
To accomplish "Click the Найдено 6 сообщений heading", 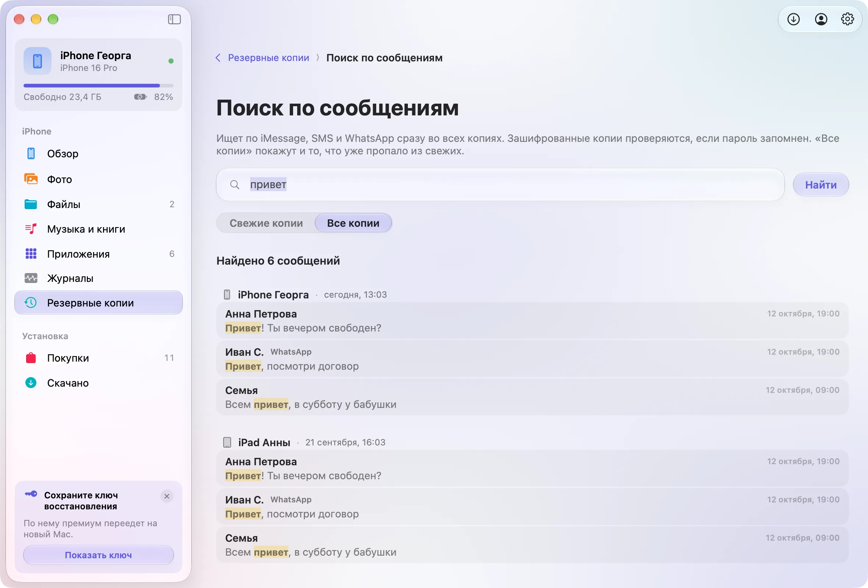I will pos(278,261).
